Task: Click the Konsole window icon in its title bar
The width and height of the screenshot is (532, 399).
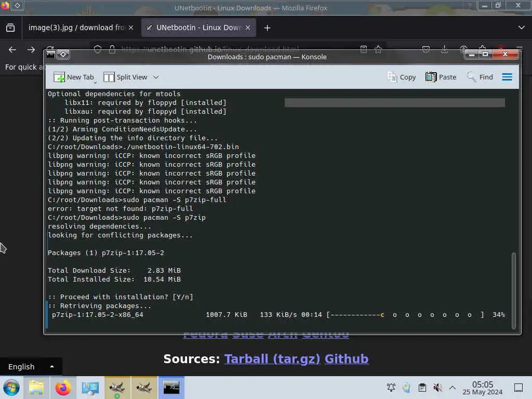Action: click(x=51, y=54)
